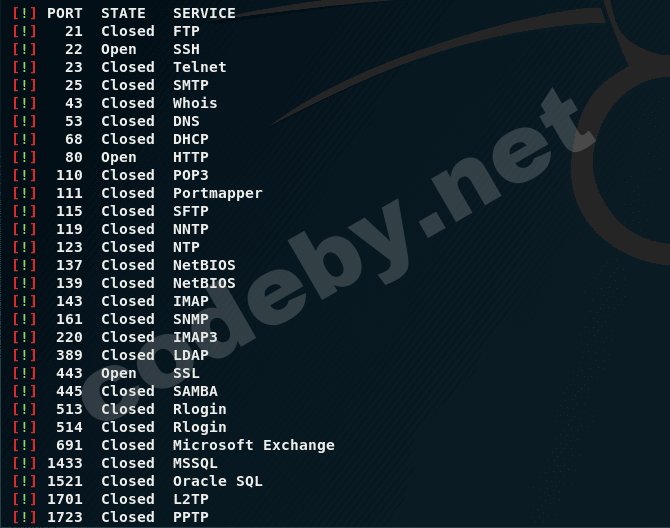
Task: Click the Oracle SQL service text
Action: coord(217,481)
